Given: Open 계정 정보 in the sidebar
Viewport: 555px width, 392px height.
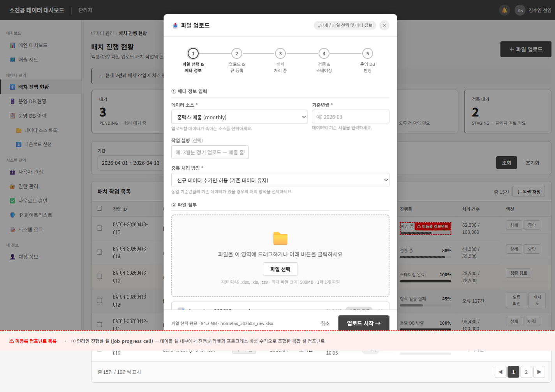Looking at the screenshot, I should [41, 257].
